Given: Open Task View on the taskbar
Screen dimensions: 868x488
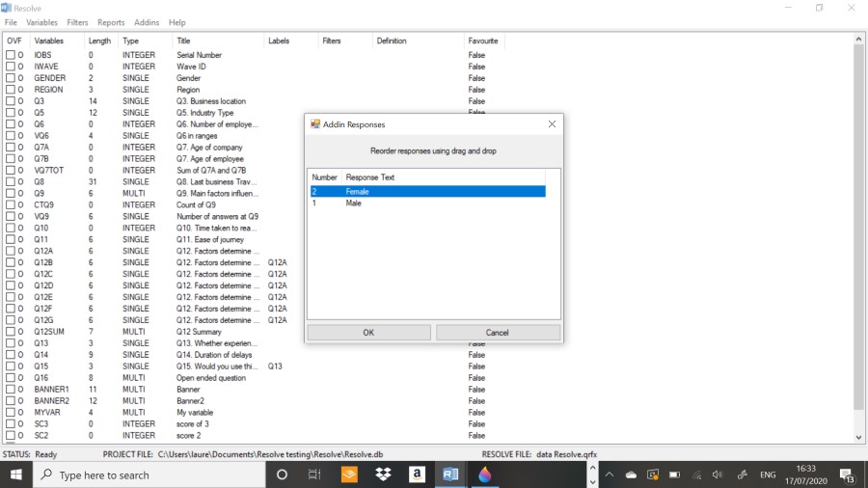Looking at the screenshot, I should coord(314,474).
